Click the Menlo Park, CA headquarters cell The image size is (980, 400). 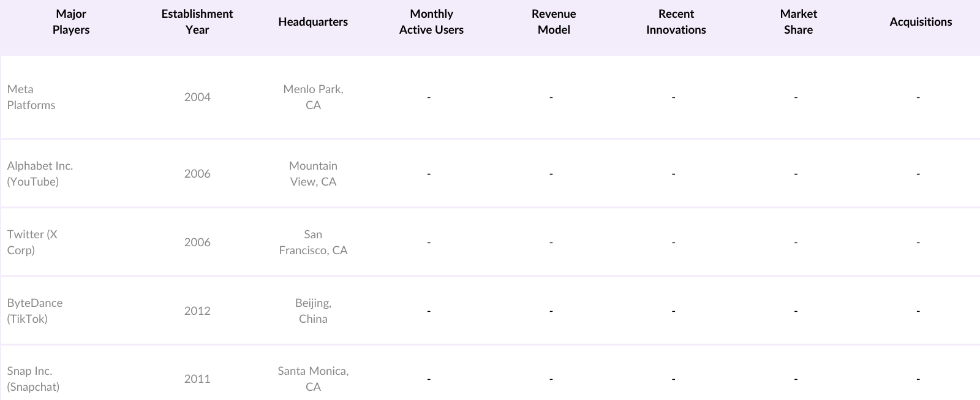click(313, 97)
